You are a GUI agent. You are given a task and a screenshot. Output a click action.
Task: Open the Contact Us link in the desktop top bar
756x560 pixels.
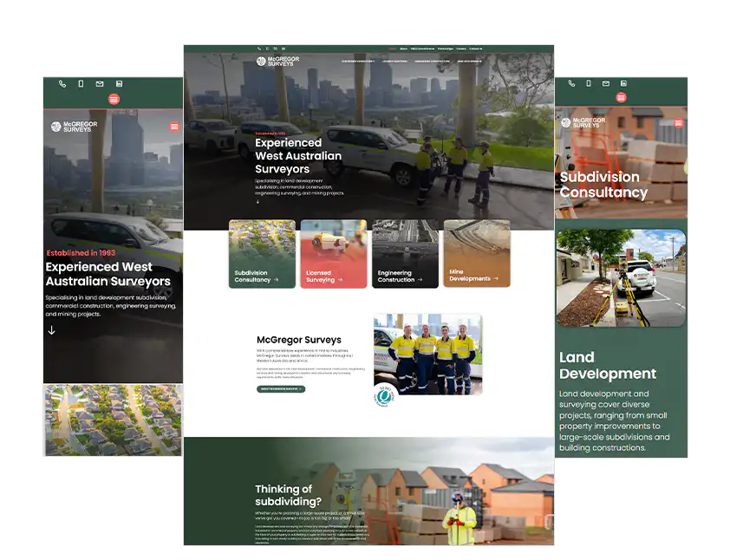[x=476, y=49]
